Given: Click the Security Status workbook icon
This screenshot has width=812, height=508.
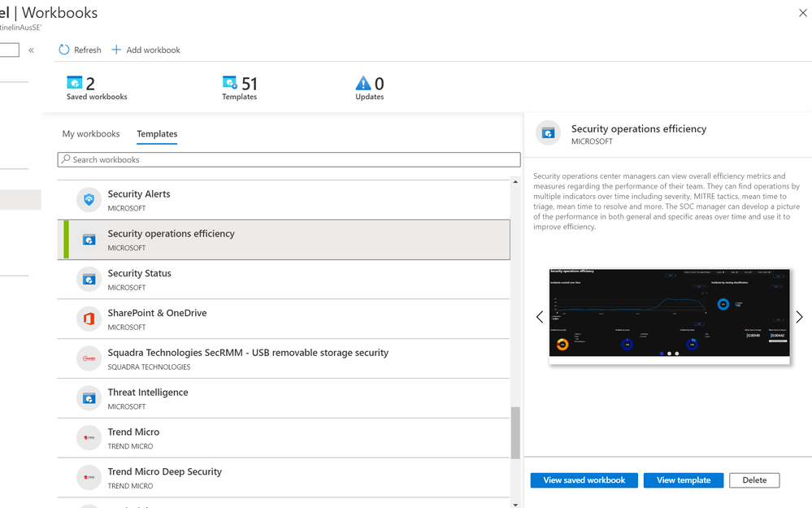Looking at the screenshot, I should (89, 279).
